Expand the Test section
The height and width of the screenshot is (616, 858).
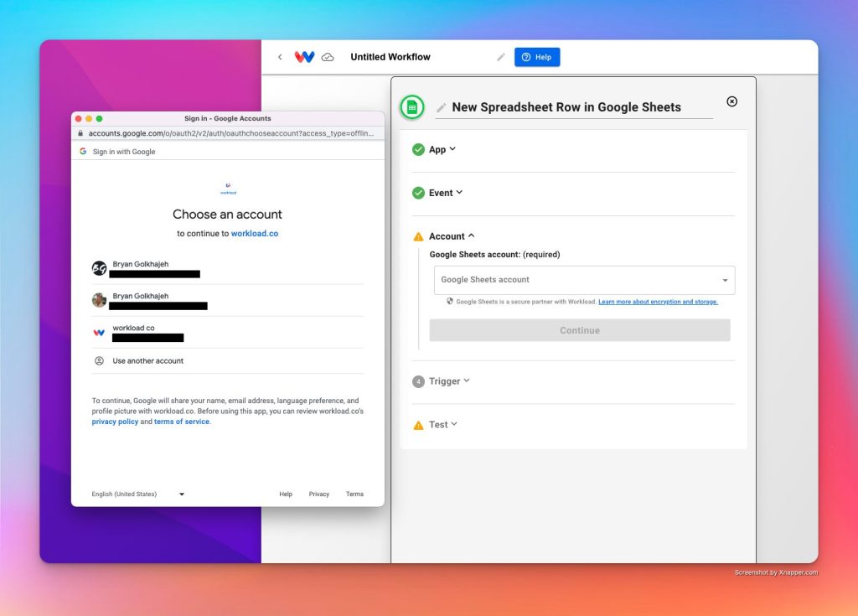443,424
